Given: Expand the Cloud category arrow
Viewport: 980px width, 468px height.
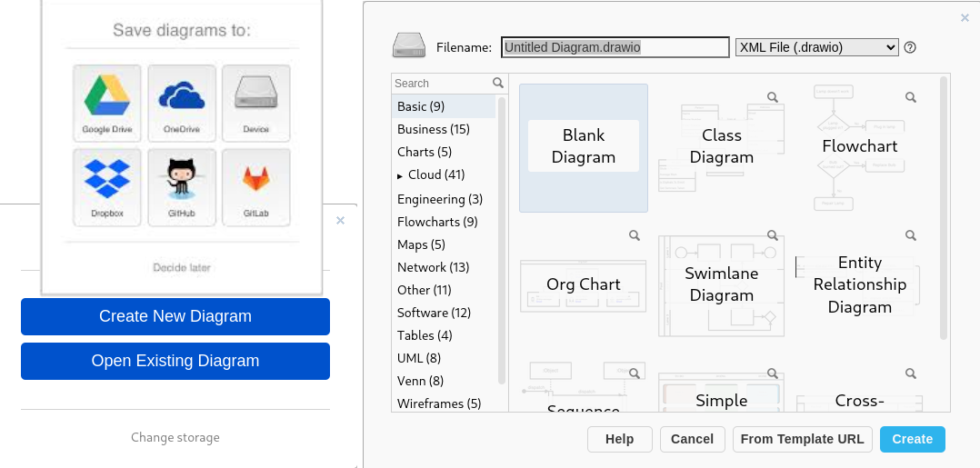Looking at the screenshot, I should tap(400, 175).
